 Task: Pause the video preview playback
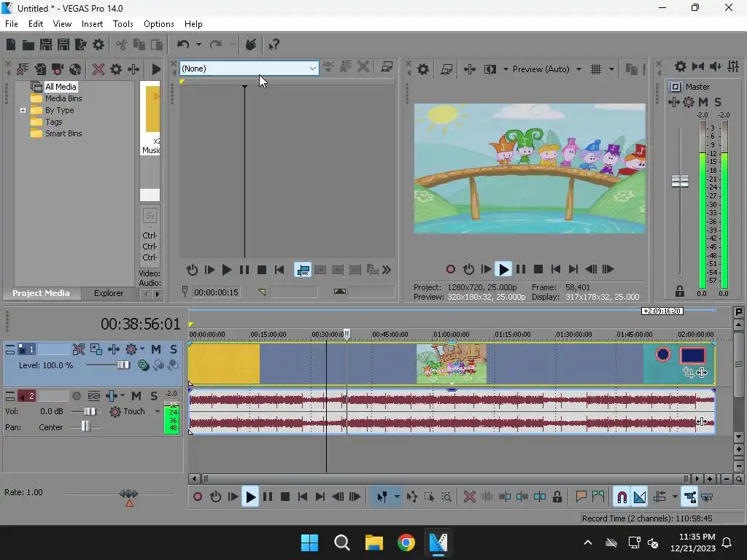521,269
